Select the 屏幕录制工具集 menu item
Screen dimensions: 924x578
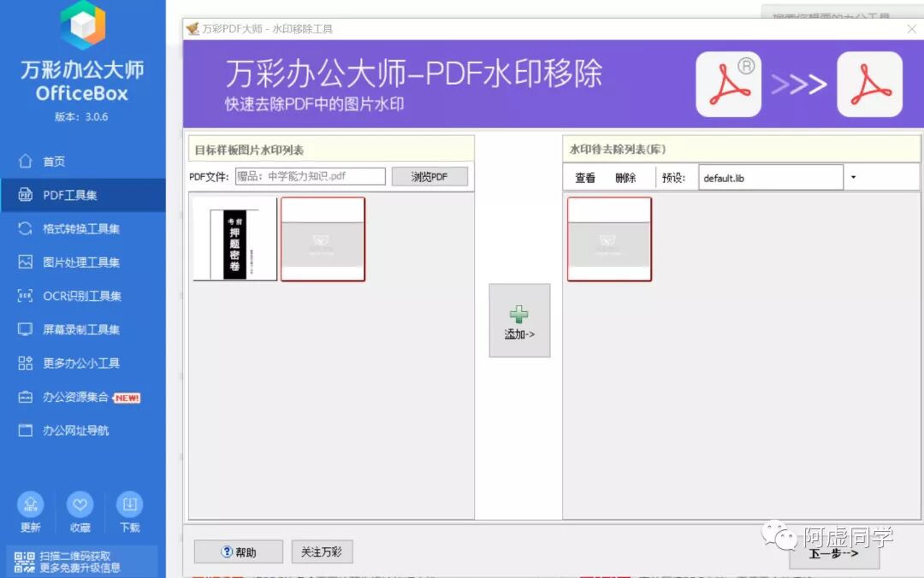[83, 329]
